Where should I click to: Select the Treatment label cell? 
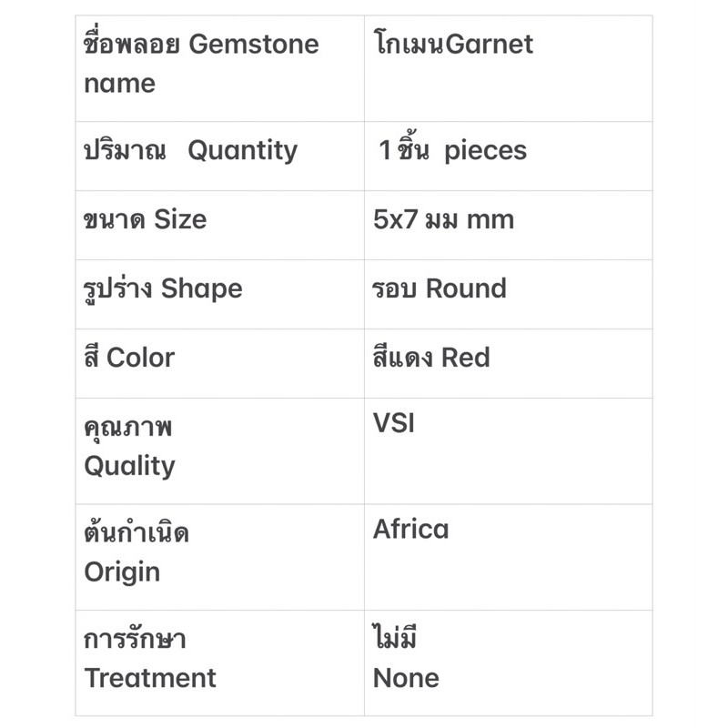(220, 663)
